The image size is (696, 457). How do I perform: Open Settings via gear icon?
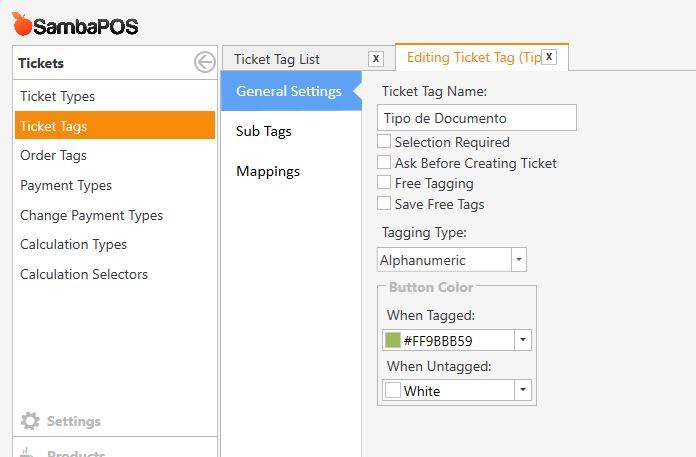(x=30, y=421)
